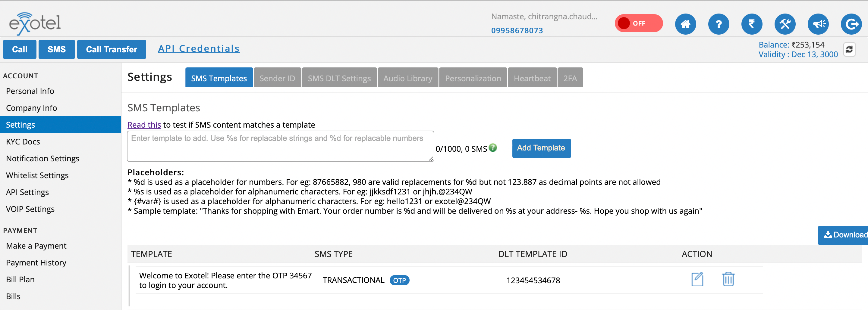The width and height of the screenshot is (868, 310).
Task: Open the SMS DLT Settings tab
Action: (x=339, y=78)
